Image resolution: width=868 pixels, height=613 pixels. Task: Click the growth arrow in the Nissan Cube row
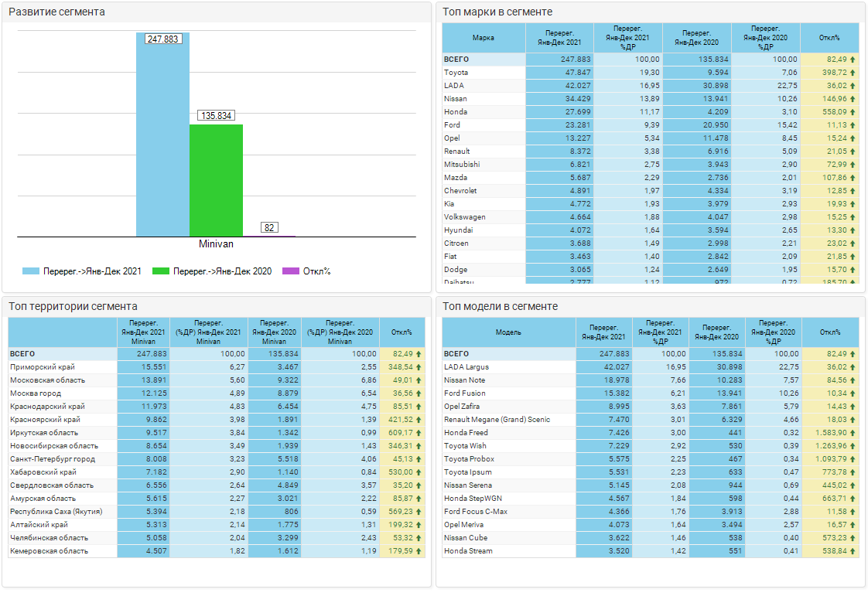pos(853,538)
